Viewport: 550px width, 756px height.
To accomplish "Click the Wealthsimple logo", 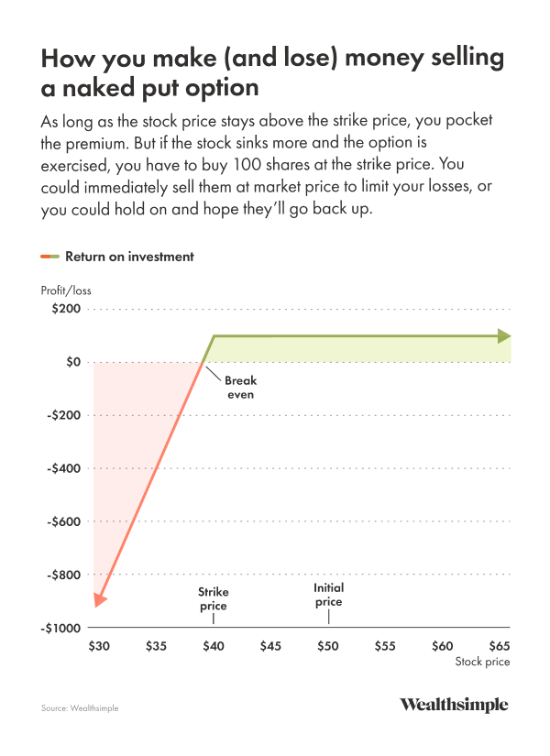I will coord(453,706).
